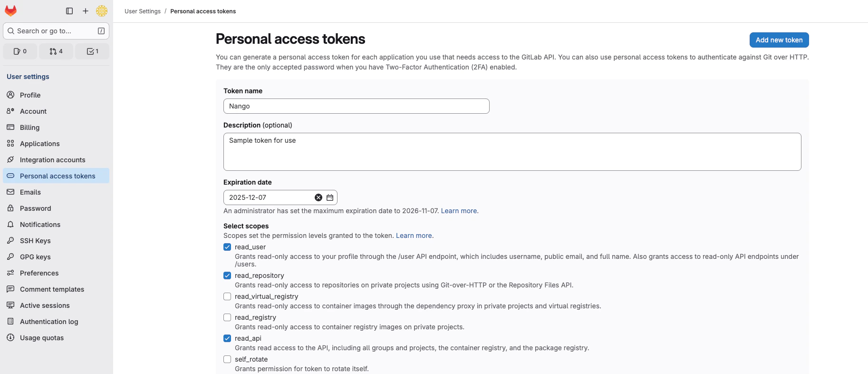
Task: Click User Settings breadcrumb link
Action: (x=143, y=11)
